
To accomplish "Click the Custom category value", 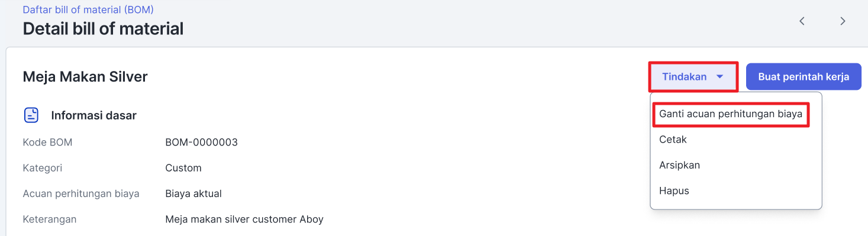I will click(x=183, y=168).
